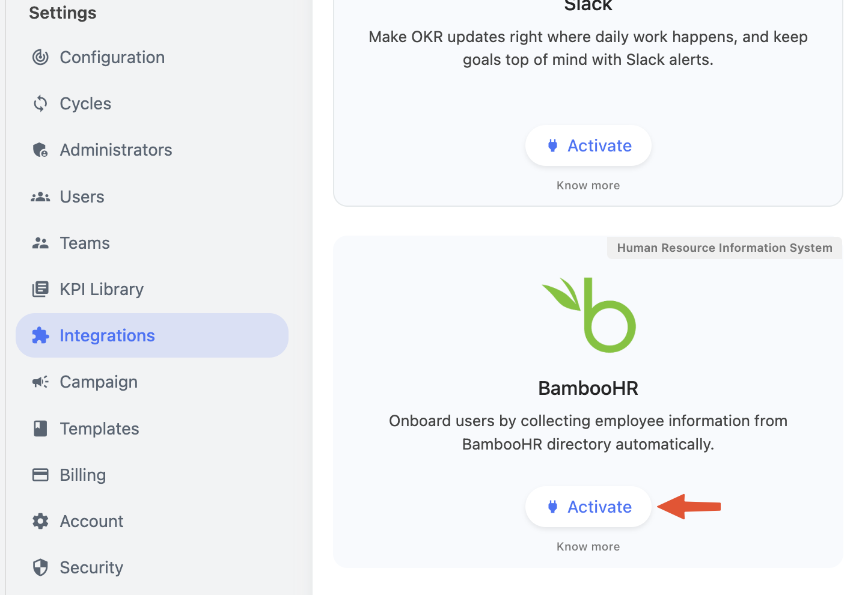Select the Account gear icon

[x=40, y=521]
